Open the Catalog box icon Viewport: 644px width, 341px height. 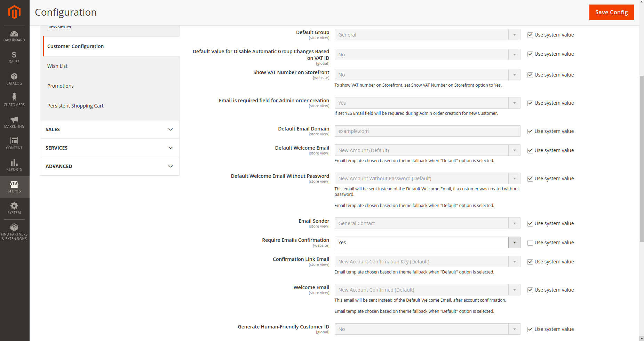point(14,76)
